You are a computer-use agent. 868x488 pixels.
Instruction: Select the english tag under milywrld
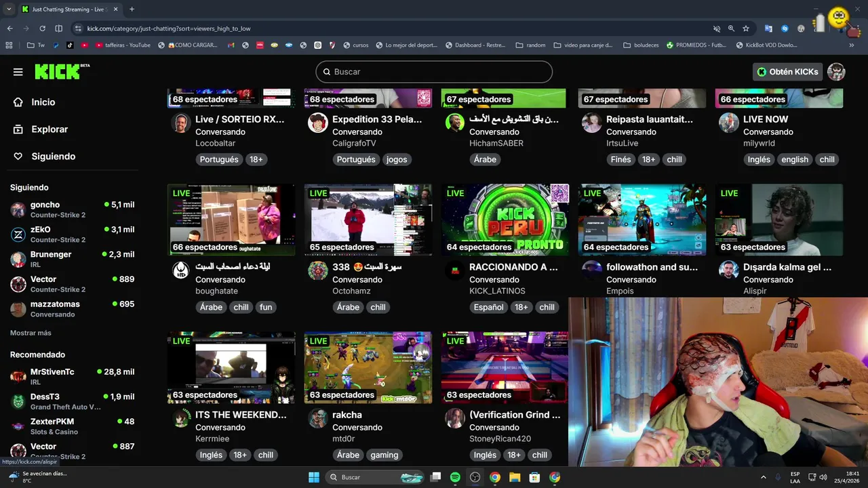click(795, 159)
